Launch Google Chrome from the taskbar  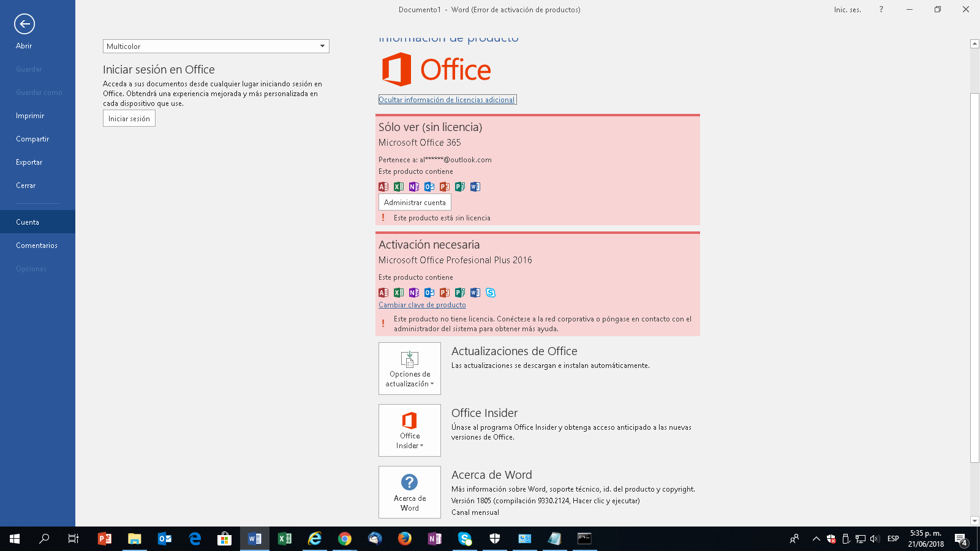click(345, 539)
